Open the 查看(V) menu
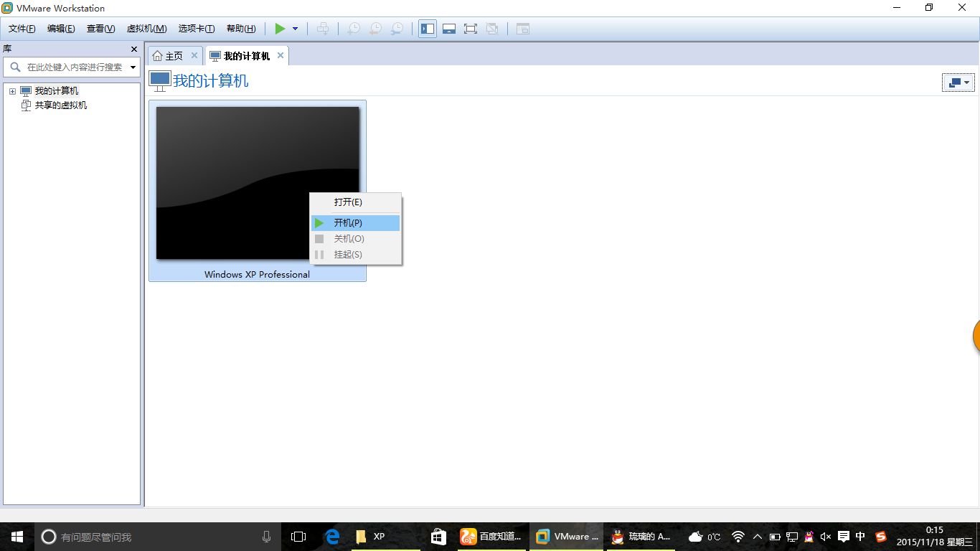980x551 pixels. tap(100, 29)
